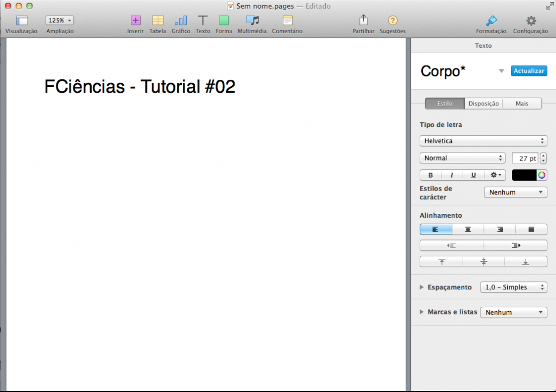The height and width of the screenshot is (392, 556).
Task: Toggle bold text formatting
Action: point(431,175)
